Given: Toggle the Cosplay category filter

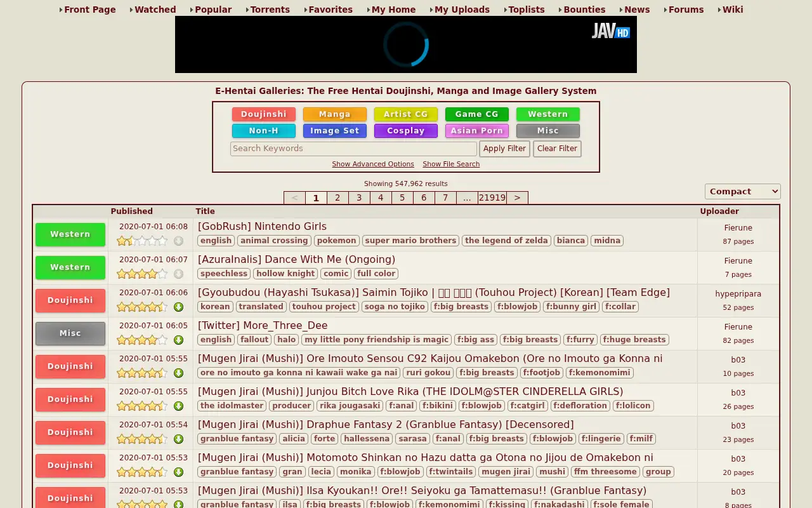Looking at the screenshot, I should click(x=406, y=131).
